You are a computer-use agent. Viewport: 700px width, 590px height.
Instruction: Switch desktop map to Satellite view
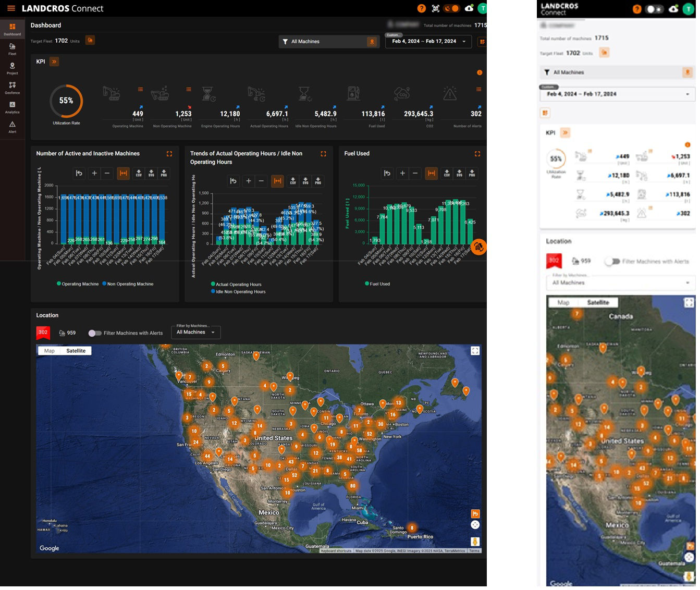pyautogui.click(x=76, y=351)
